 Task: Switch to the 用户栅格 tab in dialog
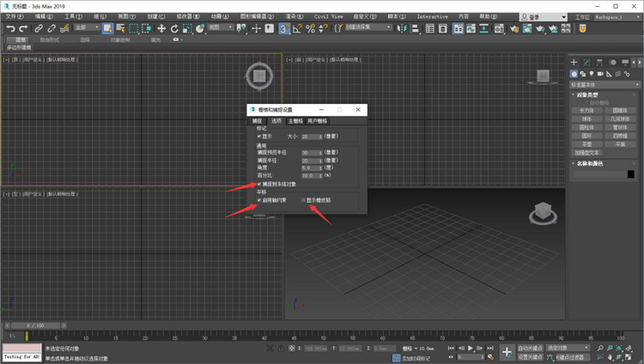coord(317,121)
